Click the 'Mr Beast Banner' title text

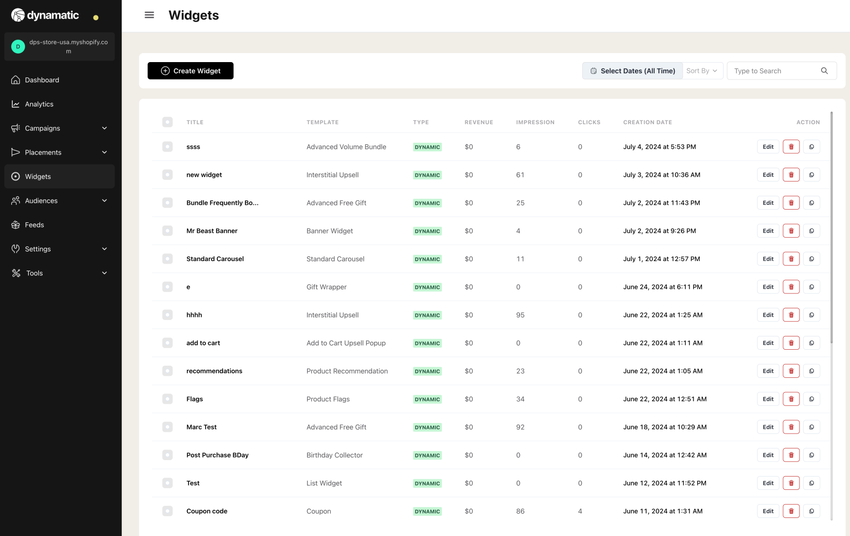click(212, 231)
